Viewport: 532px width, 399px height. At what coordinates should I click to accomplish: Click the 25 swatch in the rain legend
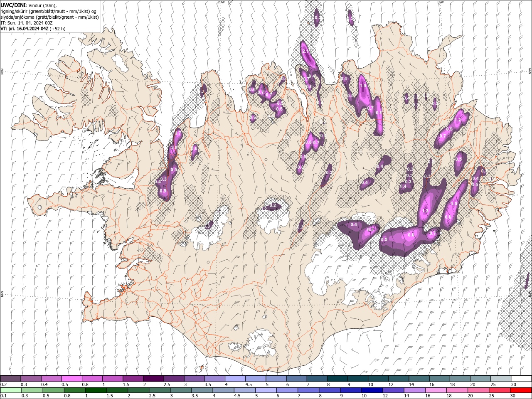(500, 390)
